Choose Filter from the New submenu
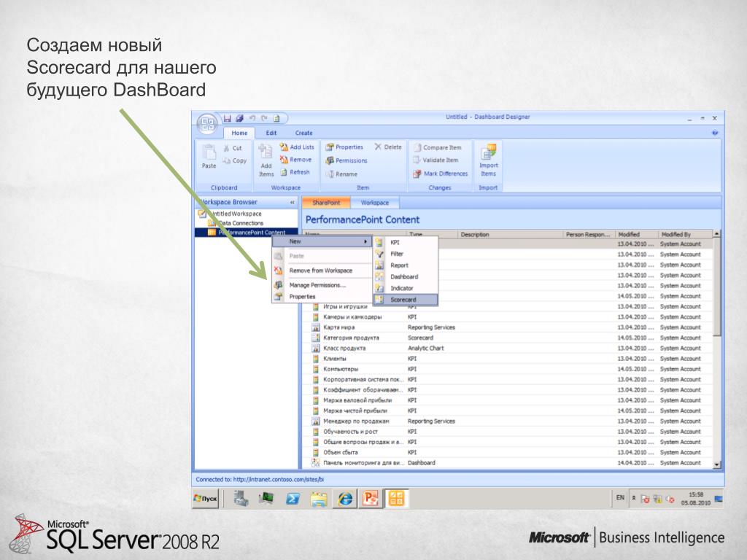 tap(406, 254)
